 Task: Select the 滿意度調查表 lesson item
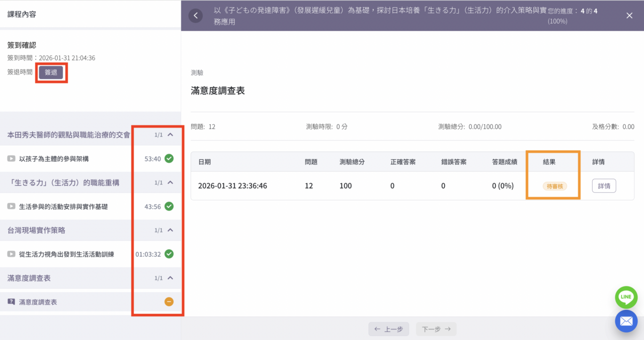tap(38, 302)
